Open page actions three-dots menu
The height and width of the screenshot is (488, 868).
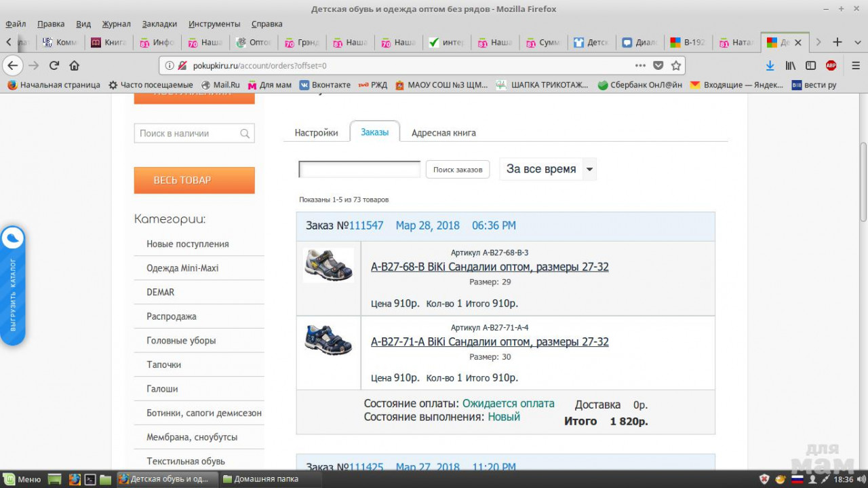coord(640,66)
